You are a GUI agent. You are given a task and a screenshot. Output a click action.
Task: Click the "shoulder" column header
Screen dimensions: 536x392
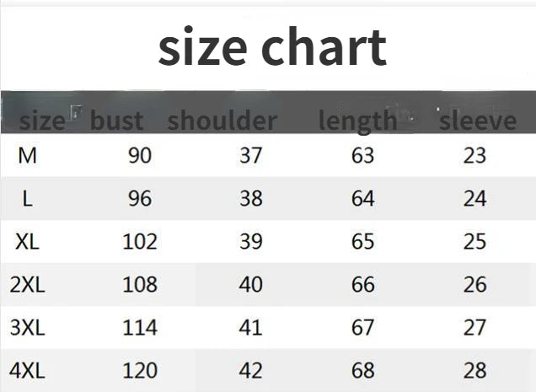click(222, 121)
